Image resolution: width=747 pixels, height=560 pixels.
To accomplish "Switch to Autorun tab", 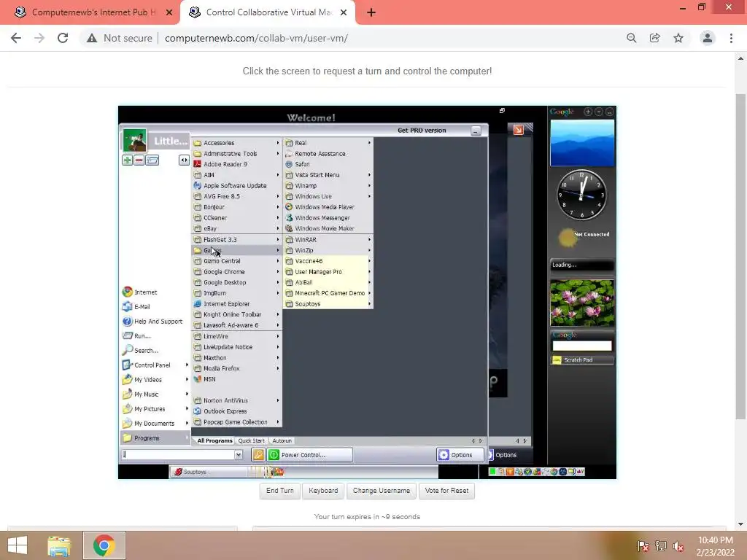I will [x=282, y=441].
